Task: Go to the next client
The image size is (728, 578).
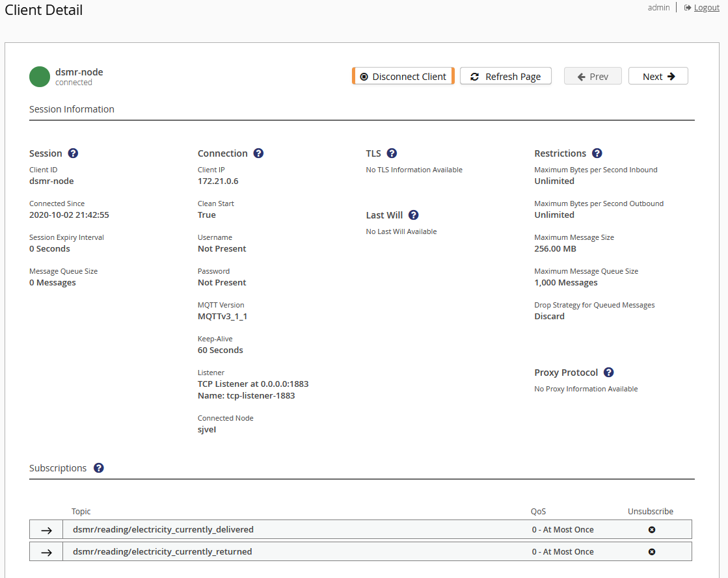Action: click(658, 76)
